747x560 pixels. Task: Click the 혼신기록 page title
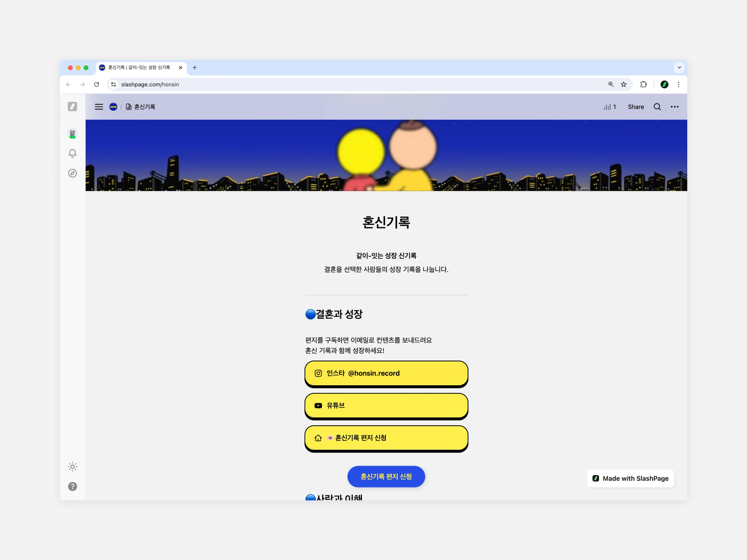386,223
